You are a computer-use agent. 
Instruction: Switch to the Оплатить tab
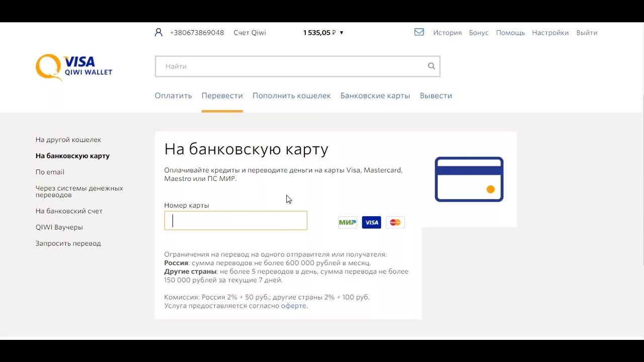(x=173, y=95)
